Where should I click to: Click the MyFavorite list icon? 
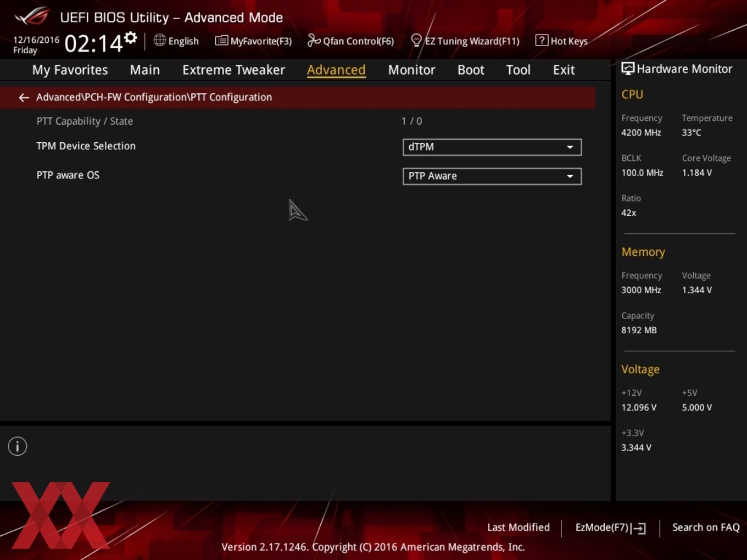tap(221, 40)
